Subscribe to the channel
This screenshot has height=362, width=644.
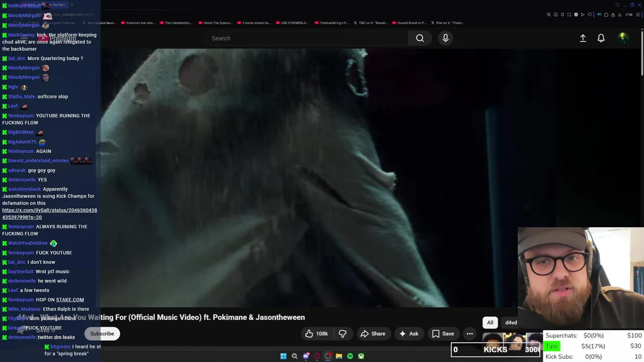[102, 334]
